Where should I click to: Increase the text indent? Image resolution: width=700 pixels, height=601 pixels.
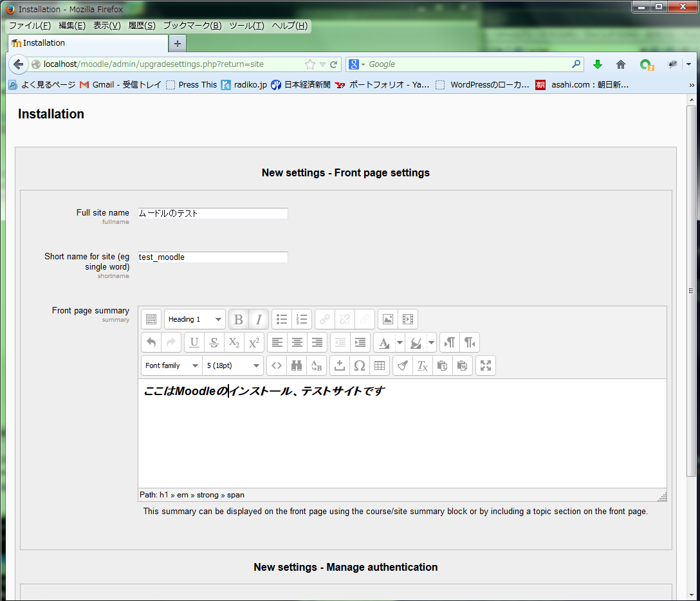point(360,342)
